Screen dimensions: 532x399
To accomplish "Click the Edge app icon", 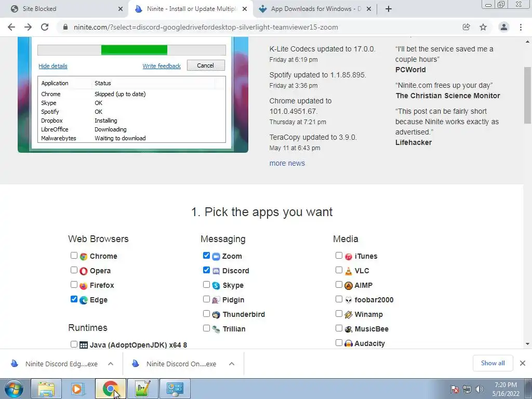I will tap(84, 300).
